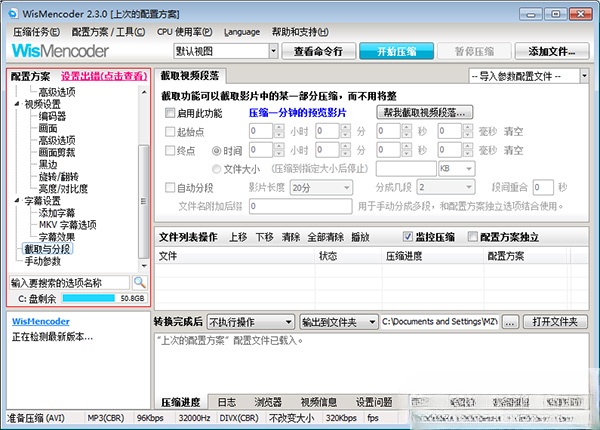This screenshot has width=600, height=430.
Task: Click 文件名附加后缀 input field
Action: (300, 206)
